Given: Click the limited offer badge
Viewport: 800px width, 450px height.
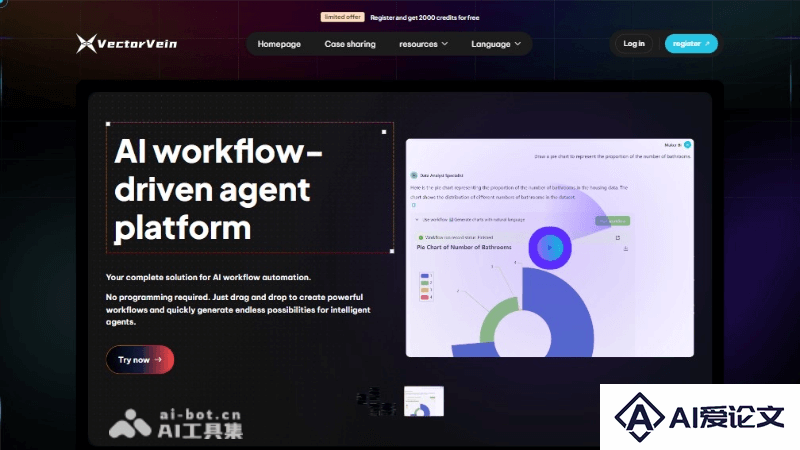Looking at the screenshot, I should tap(342, 17).
